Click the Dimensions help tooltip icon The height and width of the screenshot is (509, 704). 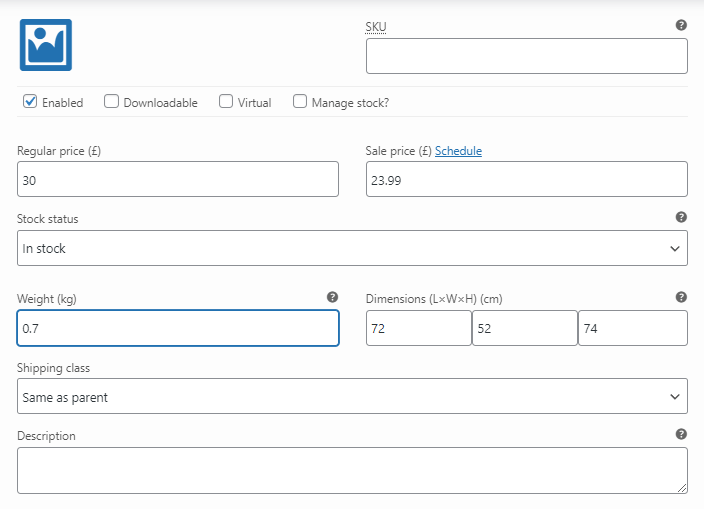pyautogui.click(x=681, y=297)
